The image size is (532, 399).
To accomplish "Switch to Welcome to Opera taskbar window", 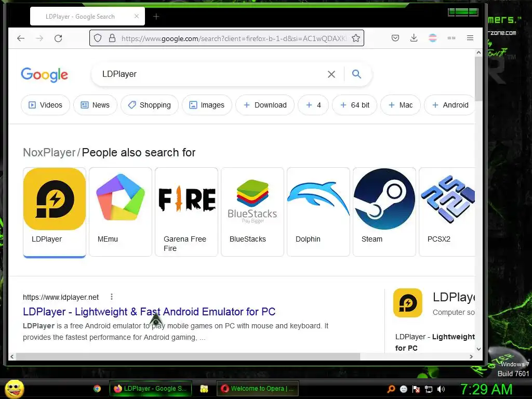I will click(258, 389).
